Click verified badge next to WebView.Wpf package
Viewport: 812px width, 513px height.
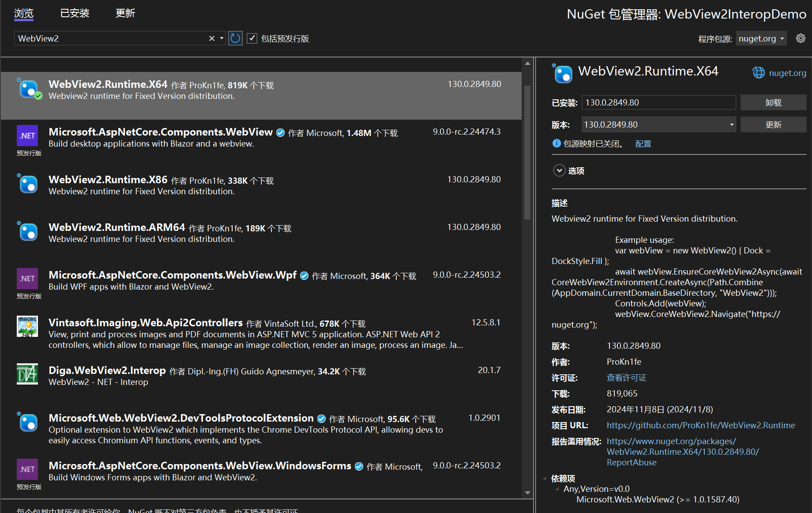coord(304,275)
